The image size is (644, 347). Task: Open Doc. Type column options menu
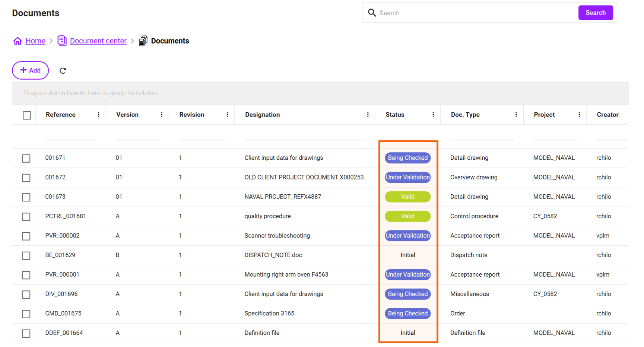(x=516, y=115)
